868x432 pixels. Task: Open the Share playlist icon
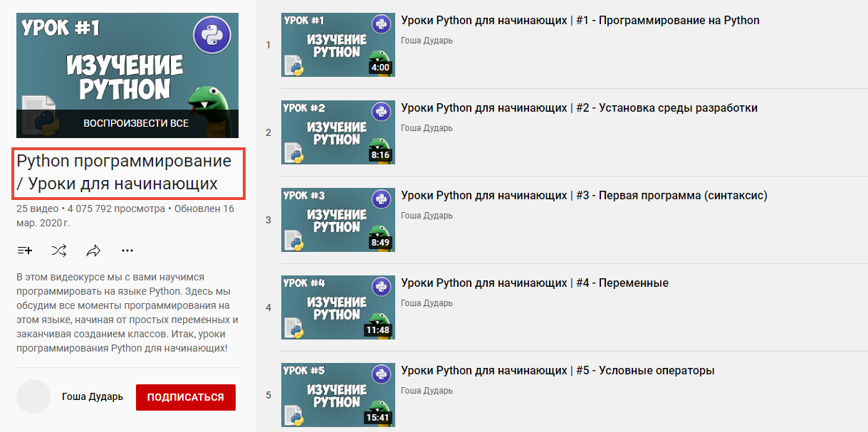93,250
